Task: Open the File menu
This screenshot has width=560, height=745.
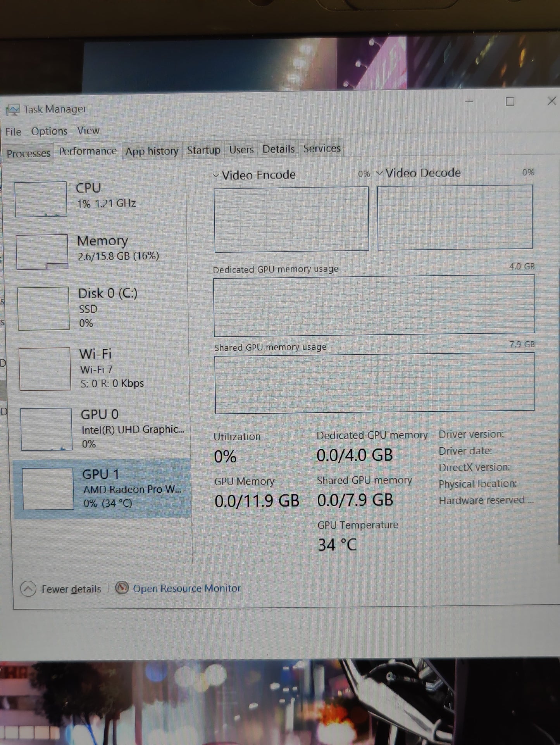Action: click(13, 132)
